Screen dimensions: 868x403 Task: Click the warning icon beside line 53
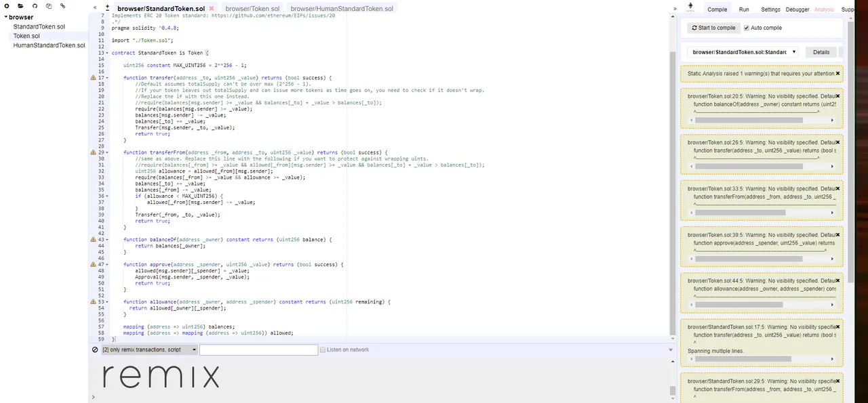pos(94,302)
